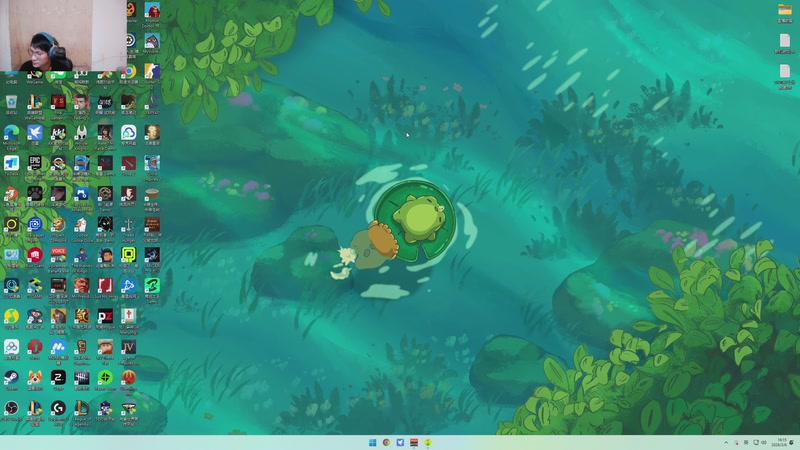Launch Steam from the desktop
Screen dimensions: 800x450
pos(11,378)
